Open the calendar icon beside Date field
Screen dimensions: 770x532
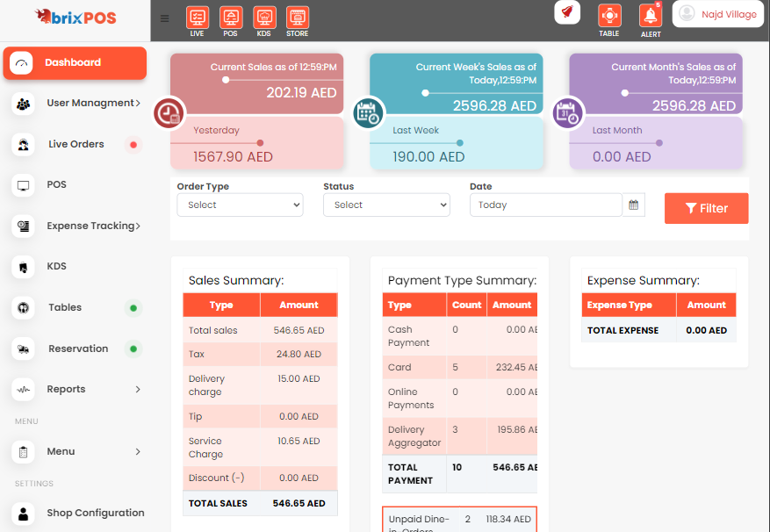pos(634,205)
